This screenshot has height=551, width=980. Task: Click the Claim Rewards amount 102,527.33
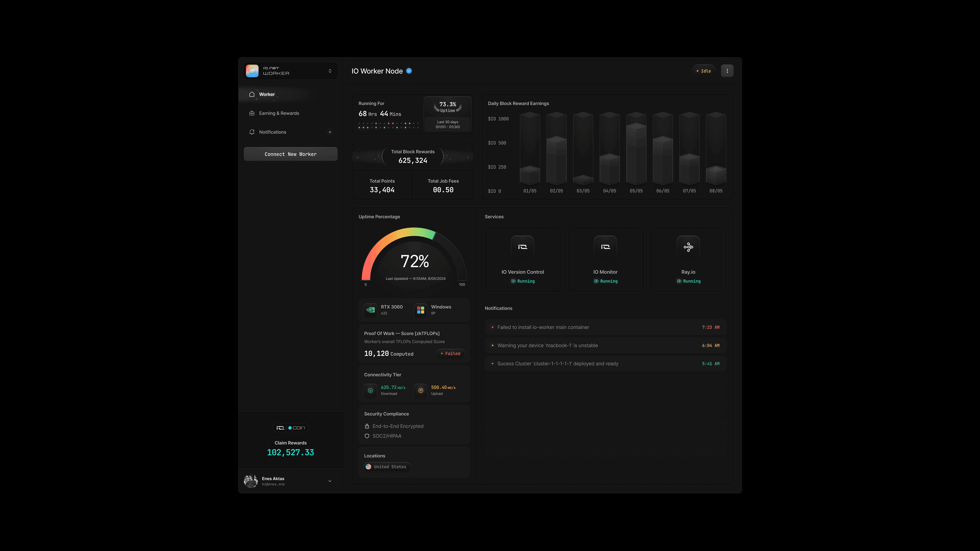point(291,453)
